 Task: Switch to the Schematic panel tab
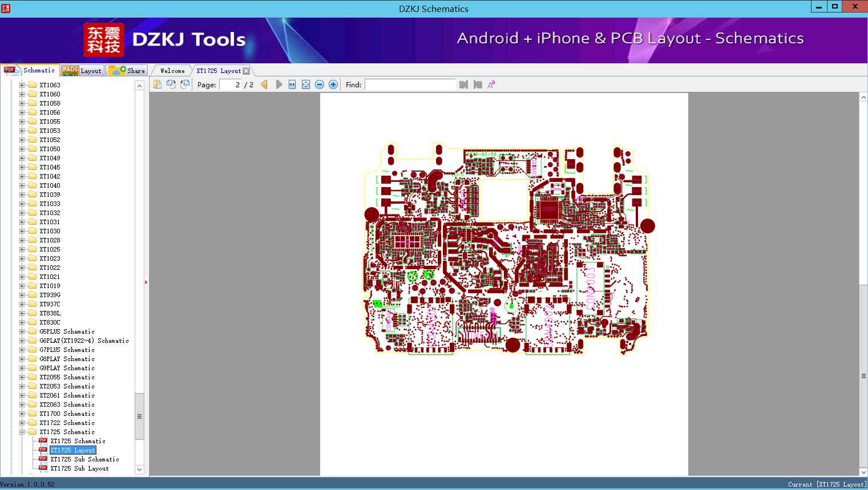(x=30, y=70)
